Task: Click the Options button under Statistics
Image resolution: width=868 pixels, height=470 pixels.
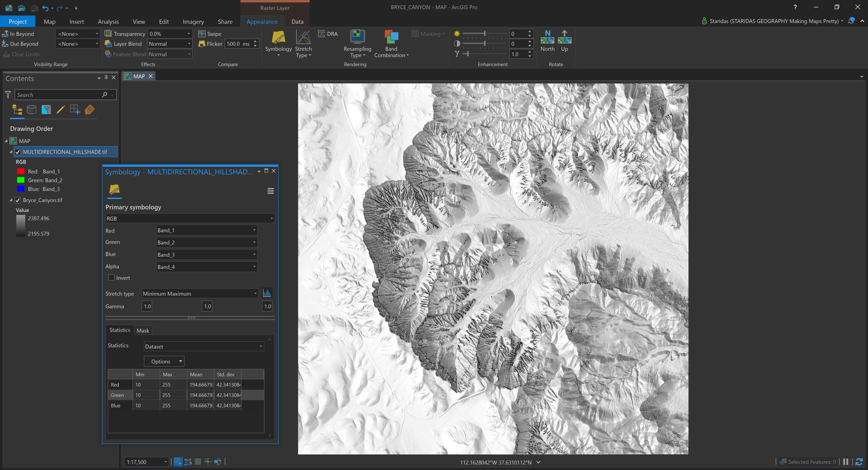Action: (x=164, y=361)
